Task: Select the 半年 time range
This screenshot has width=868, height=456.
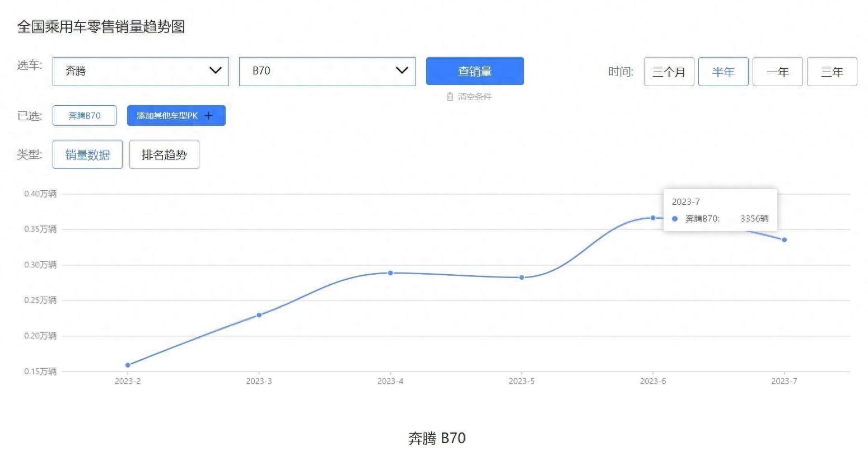Action: click(x=724, y=72)
